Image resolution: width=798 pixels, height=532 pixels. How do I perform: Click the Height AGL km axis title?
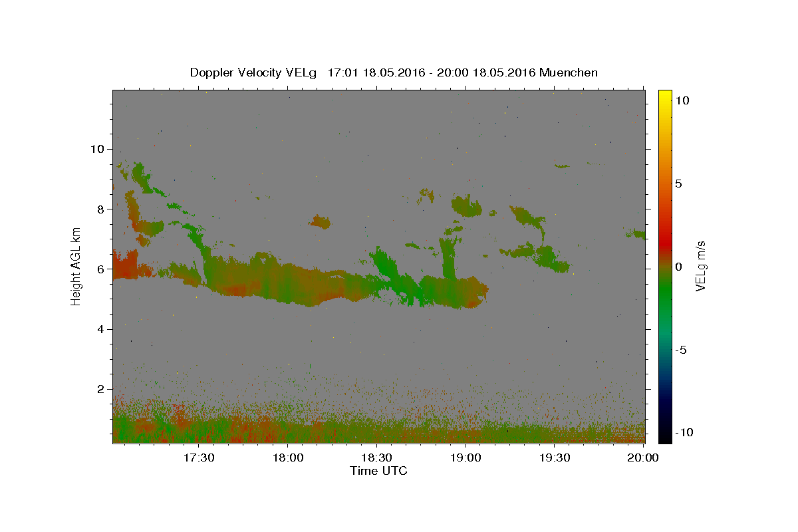76,266
